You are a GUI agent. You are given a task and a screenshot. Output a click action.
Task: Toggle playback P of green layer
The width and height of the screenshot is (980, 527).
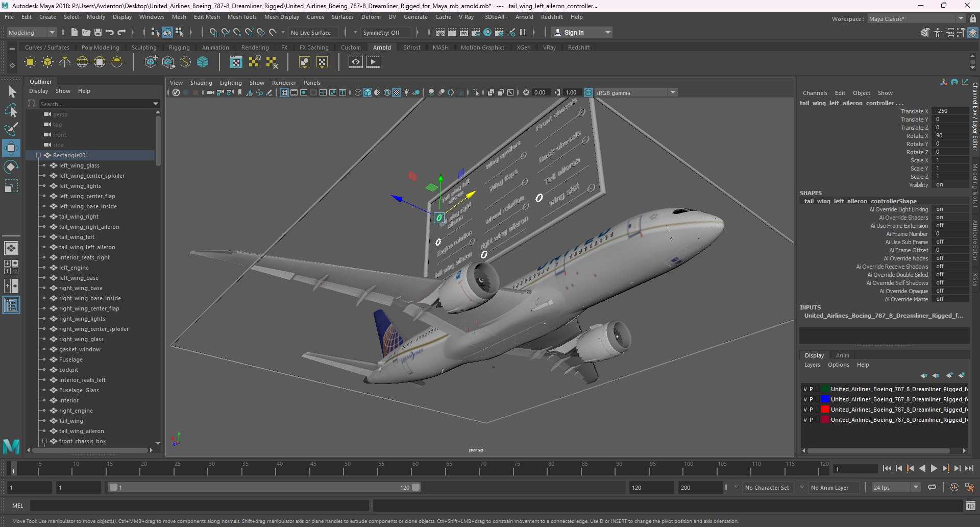click(x=811, y=389)
